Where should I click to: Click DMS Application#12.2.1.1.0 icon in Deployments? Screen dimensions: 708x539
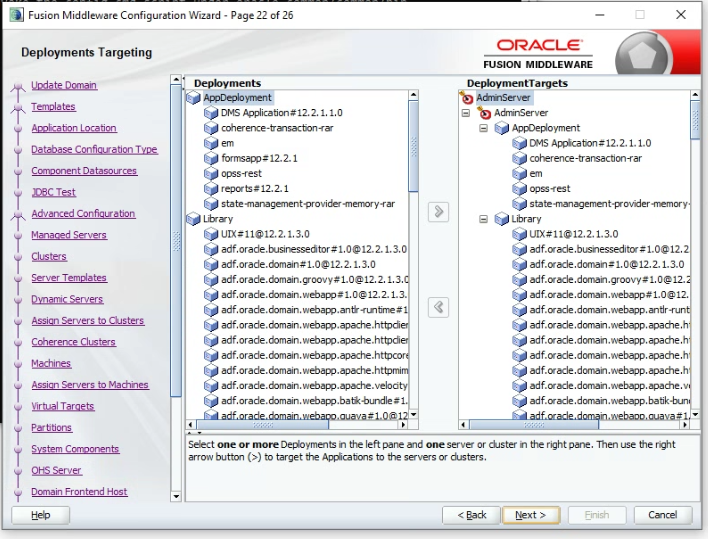click(x=211, y=113)
